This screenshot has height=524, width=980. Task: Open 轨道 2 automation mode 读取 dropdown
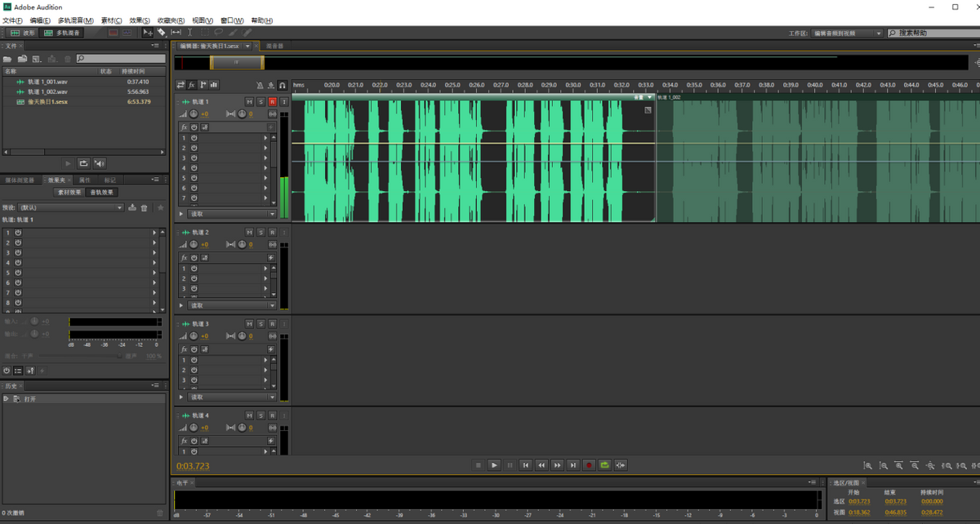(232, 305)
